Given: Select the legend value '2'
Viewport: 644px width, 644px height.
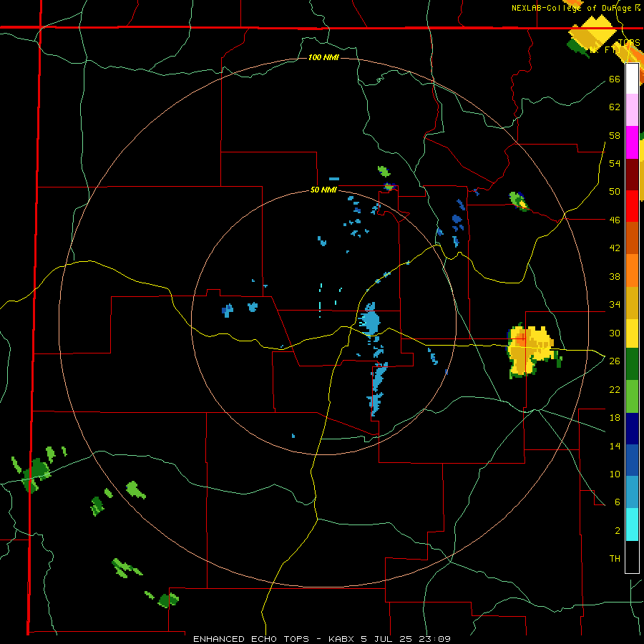Looking at the screenshot, I should coord(617,531).
